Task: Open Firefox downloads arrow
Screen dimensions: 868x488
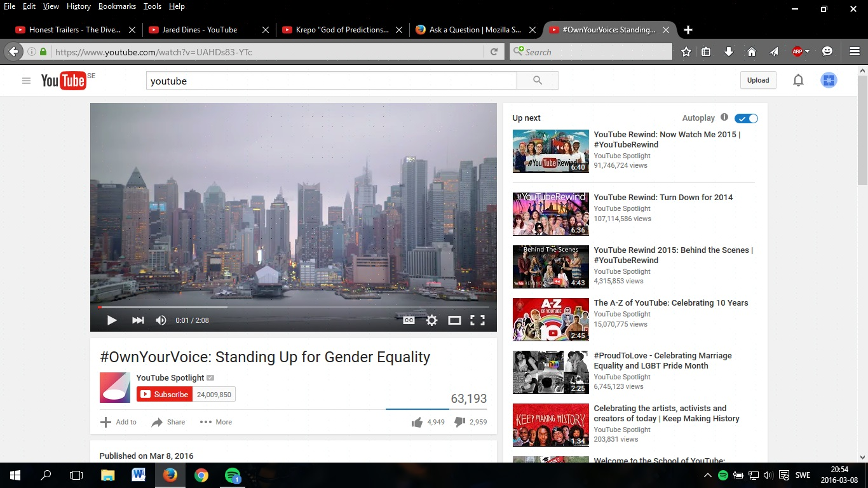Action: coord(729,52)
